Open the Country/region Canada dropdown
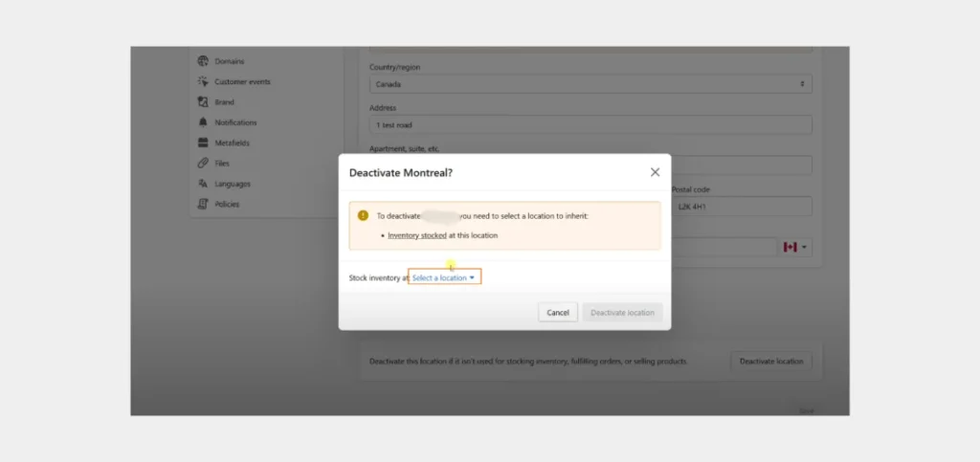The image size is (980, 462). (x=590, y=84)
